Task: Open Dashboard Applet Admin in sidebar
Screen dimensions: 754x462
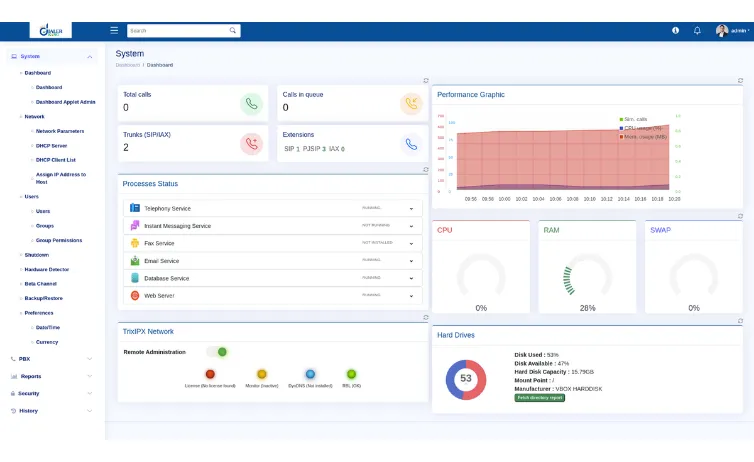Action: click(65, 102)
